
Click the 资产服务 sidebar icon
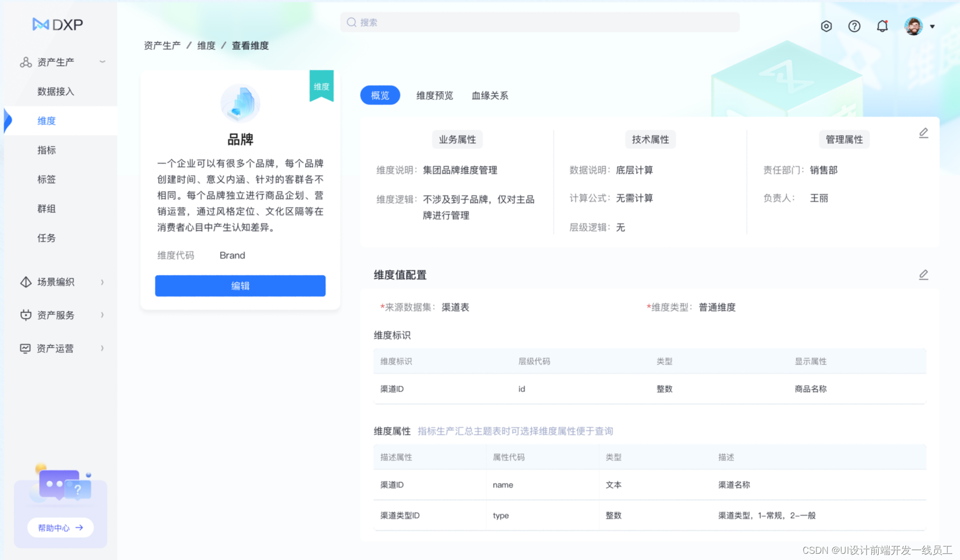click(x=26, y=315)
